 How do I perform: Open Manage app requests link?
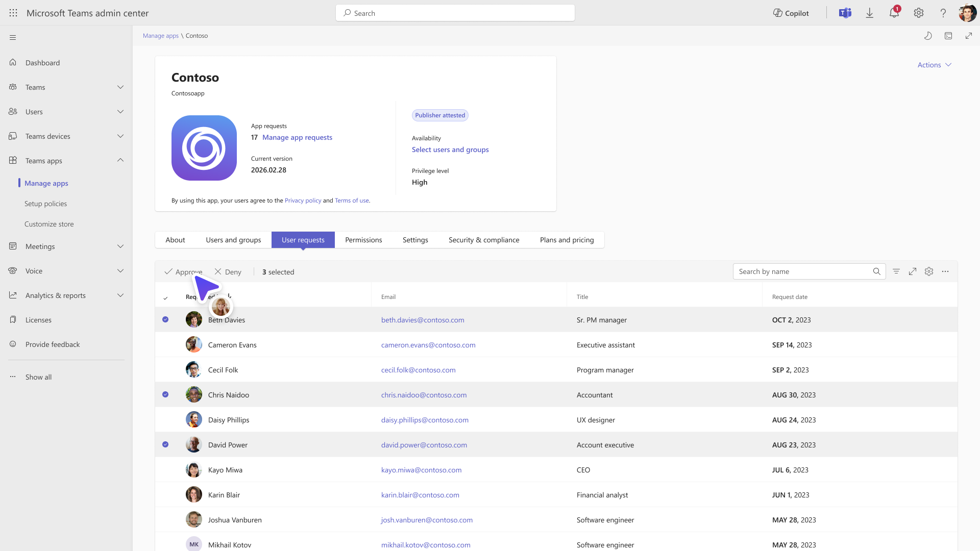[297, 137]
